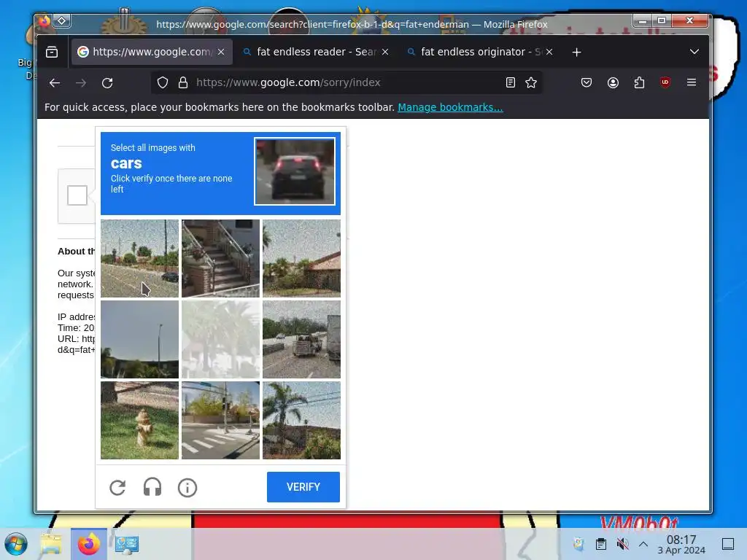Click the example car image in header
This screenshot has width=747, height=560.
(295, 171)
